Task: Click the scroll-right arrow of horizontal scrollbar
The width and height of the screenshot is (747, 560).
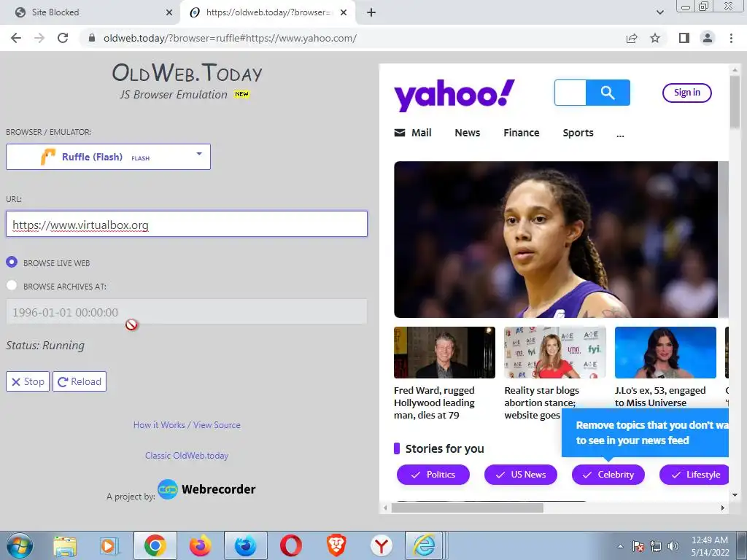Action: [723, 508]
